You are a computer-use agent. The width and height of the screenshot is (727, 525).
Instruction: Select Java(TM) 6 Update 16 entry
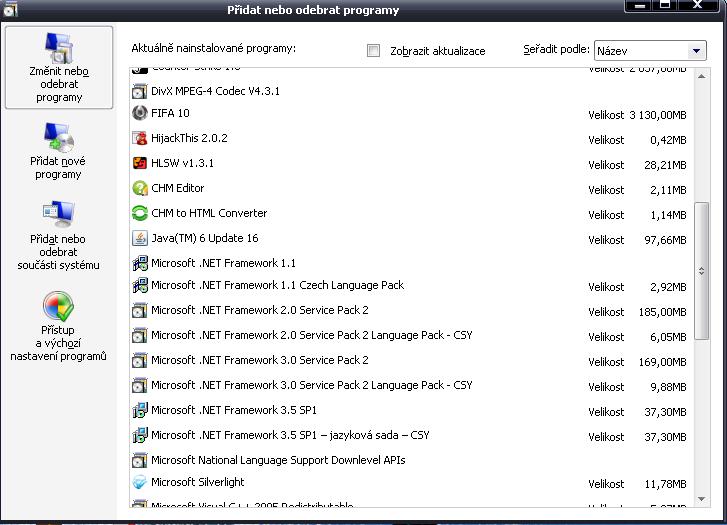(x=409, y=238)
